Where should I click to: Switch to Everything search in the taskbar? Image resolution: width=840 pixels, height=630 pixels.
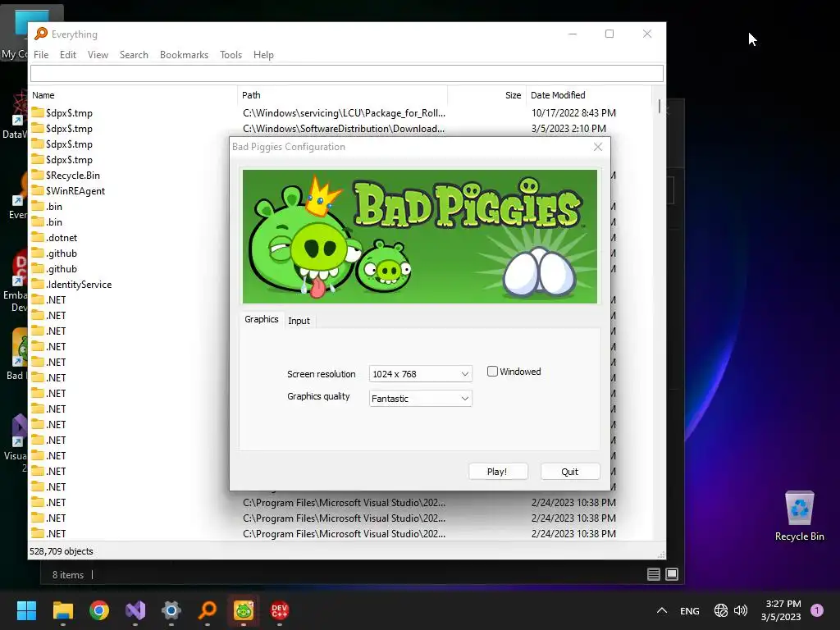[x=208, y=610]
